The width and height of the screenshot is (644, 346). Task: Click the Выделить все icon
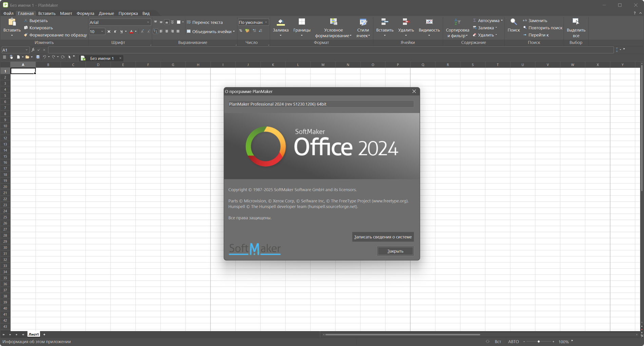point(575,23)
